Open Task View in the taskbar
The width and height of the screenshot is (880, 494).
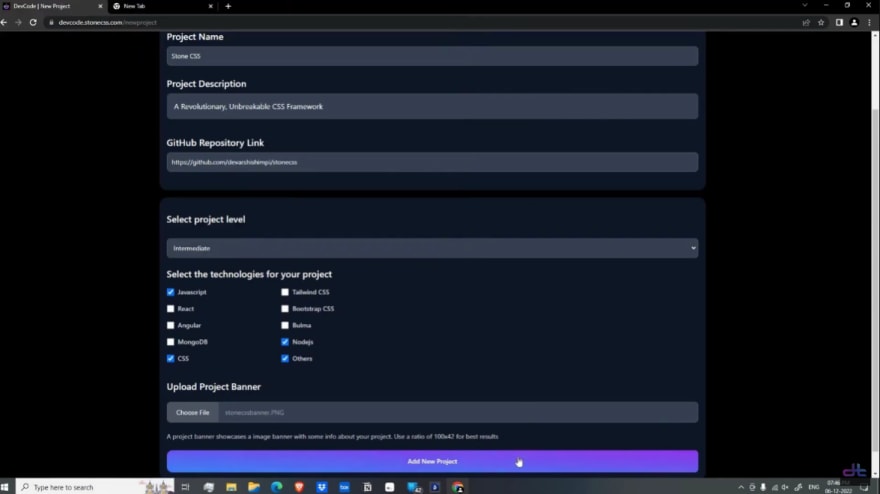point(185,487)
